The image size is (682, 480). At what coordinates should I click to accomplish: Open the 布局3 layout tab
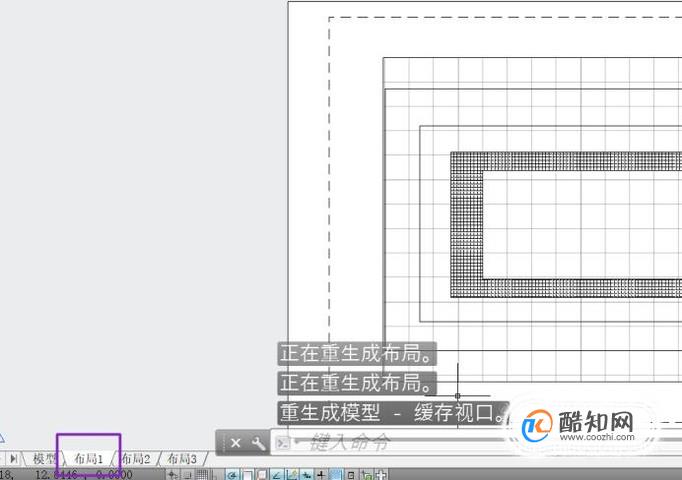tap(182, 458)
